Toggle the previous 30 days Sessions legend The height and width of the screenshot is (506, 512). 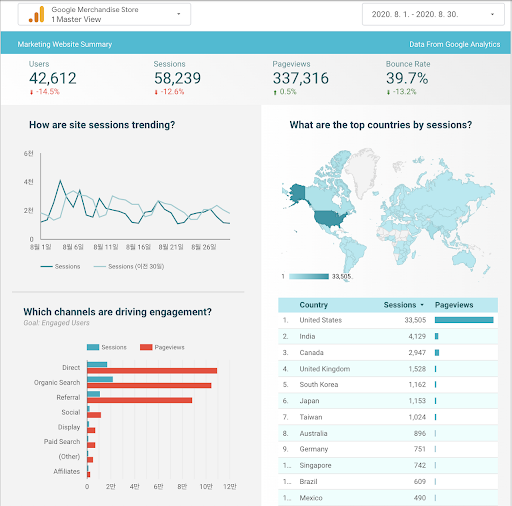(x=129, y=266)
